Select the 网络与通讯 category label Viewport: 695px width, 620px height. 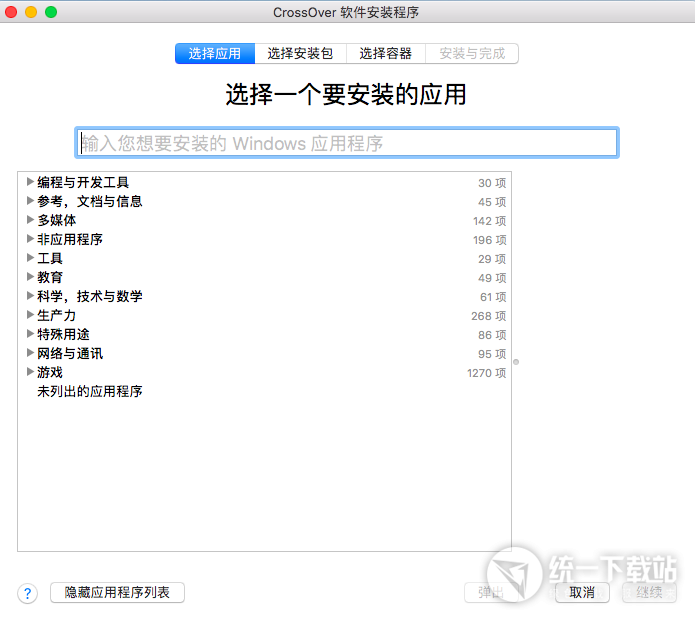pos(70,354)
